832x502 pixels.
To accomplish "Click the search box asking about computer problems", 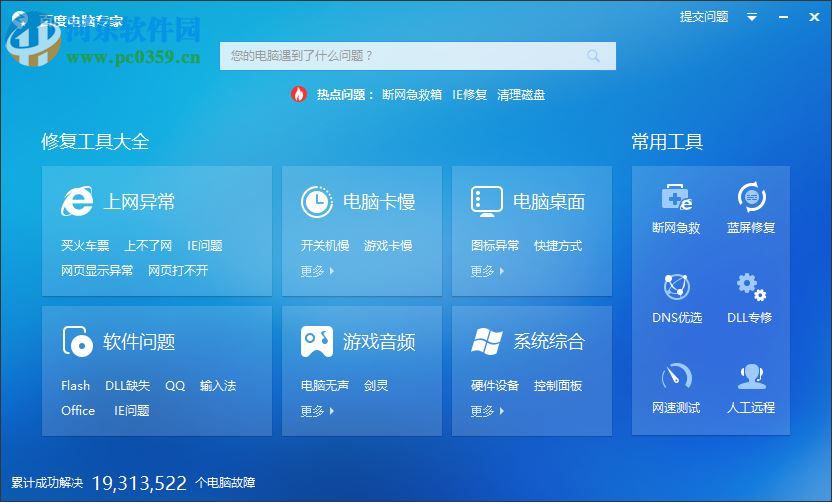I will (x=418, y=56).
